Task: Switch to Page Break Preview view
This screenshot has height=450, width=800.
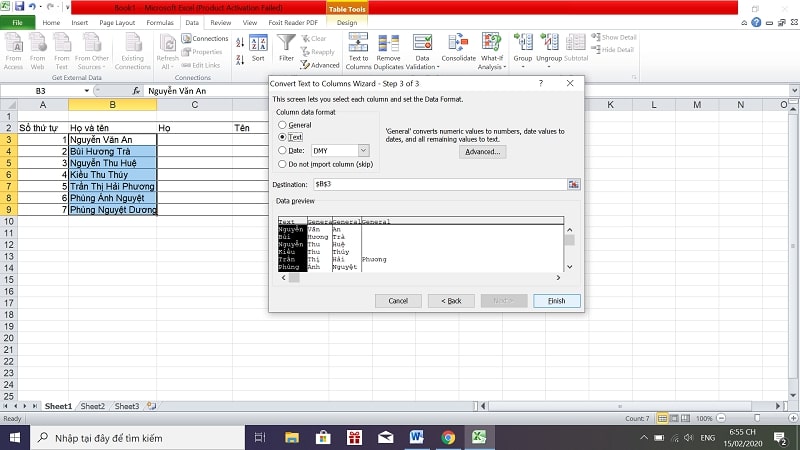Action: 685,418
